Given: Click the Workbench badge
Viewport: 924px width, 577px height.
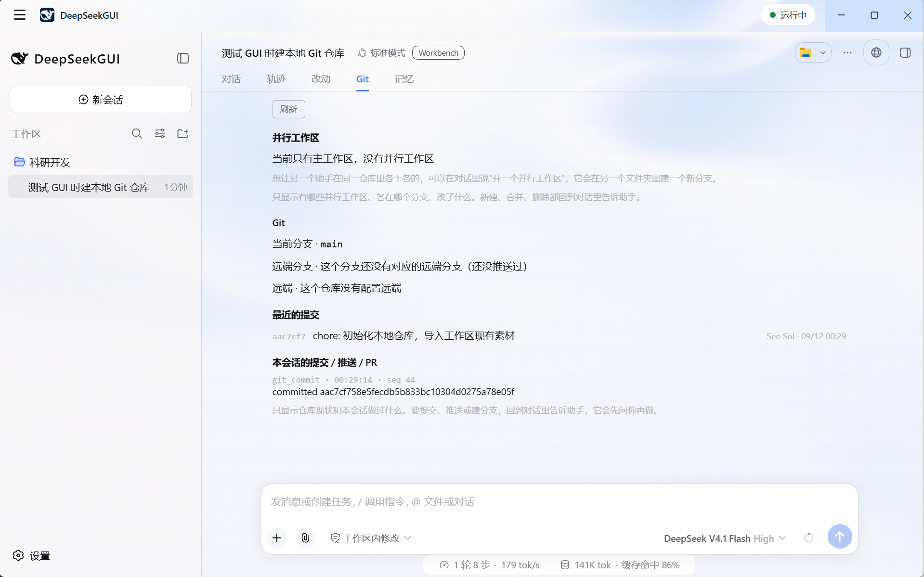Looking at the screenshot, I should point(438,53).
